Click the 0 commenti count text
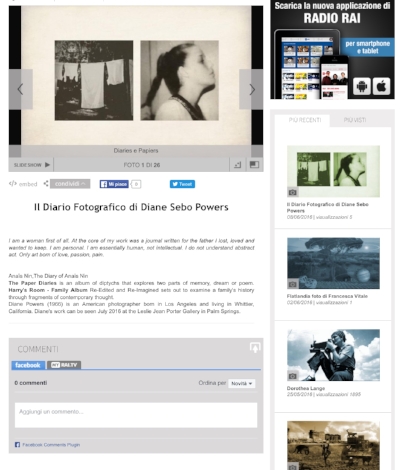Viewport: 400px width, 470px height. (31, 383)
